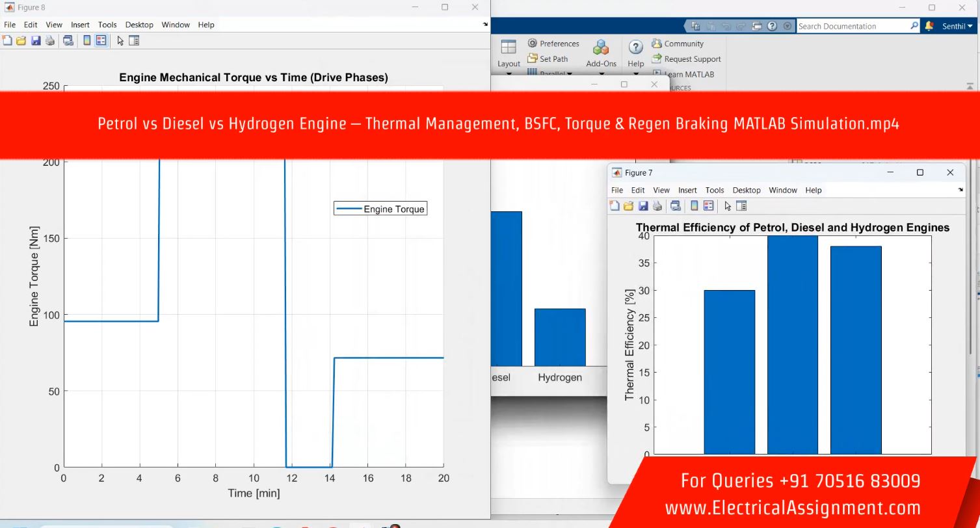Click help question icon in quick access bar
This screenshot has width=980, height=528.
772,26
